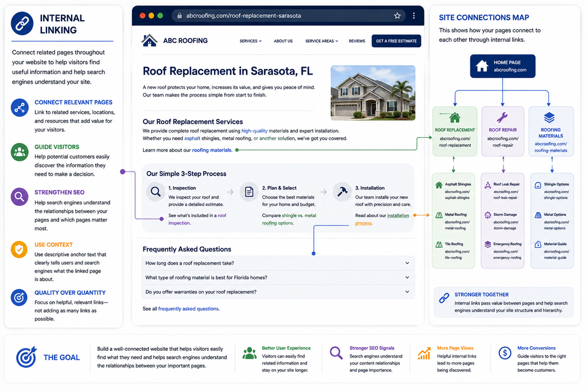Open the 'frequently asked questions' link

188,309
